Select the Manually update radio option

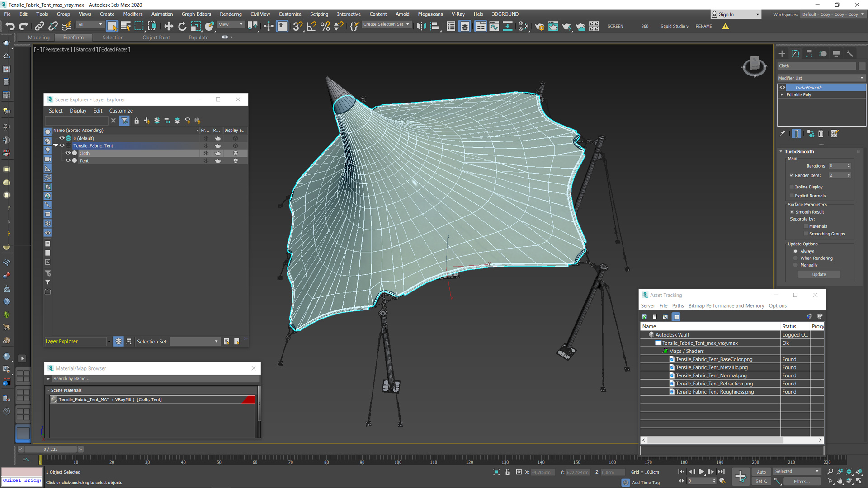(x=796, y=265)
